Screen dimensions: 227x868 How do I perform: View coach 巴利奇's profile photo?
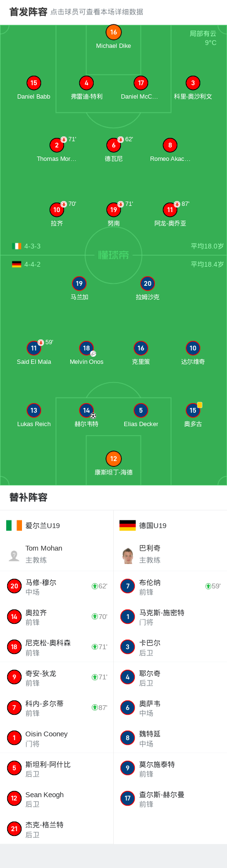click(128, 555)
